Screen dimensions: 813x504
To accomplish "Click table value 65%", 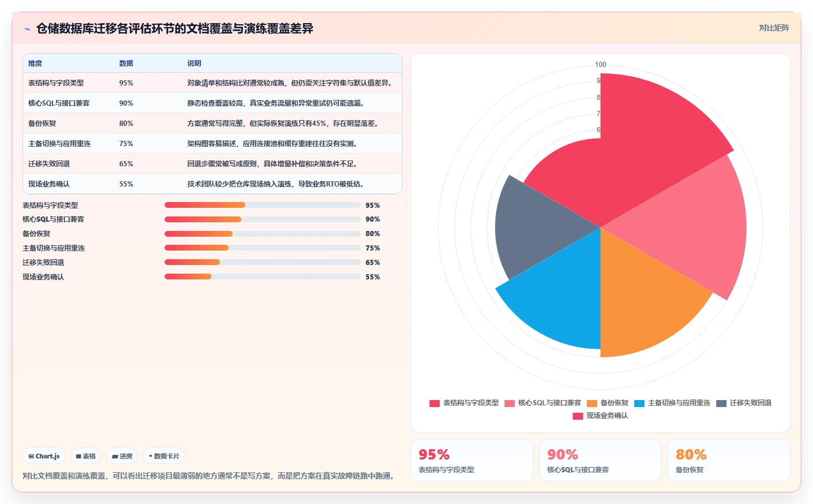I will point(126,164).
